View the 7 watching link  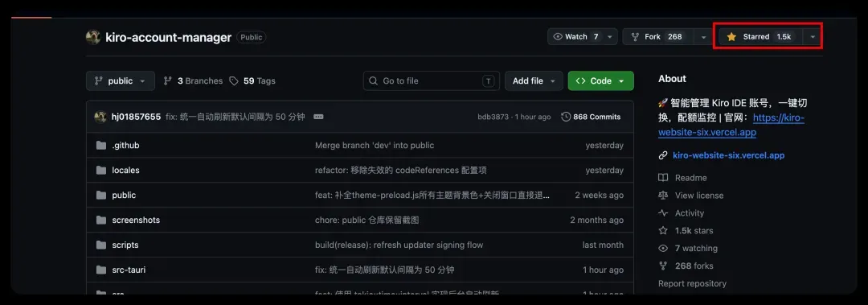point(696,249)
